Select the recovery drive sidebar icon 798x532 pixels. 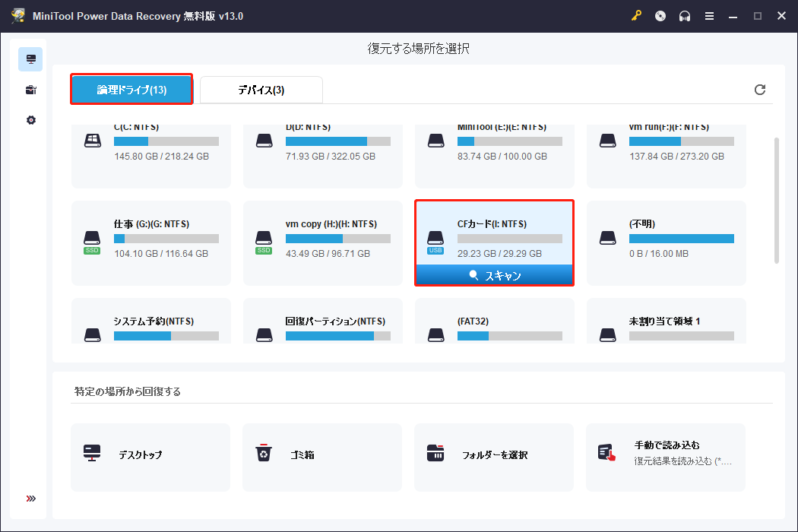click(30, 59)
